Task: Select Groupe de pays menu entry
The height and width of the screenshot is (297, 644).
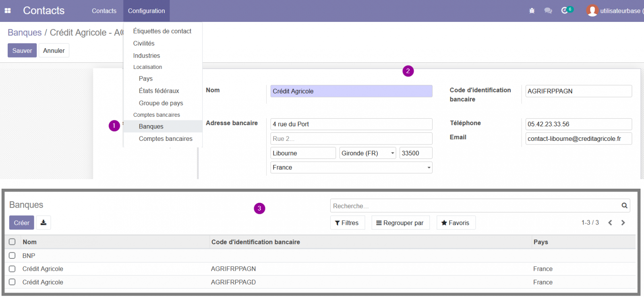Action: pyautogui.click(x=161, y=103)
